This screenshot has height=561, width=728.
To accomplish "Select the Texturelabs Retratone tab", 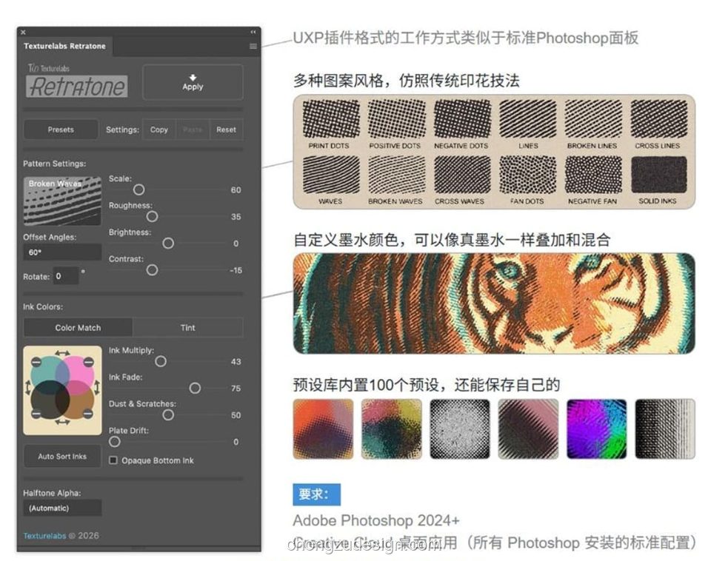I will (x=64, y=46).
